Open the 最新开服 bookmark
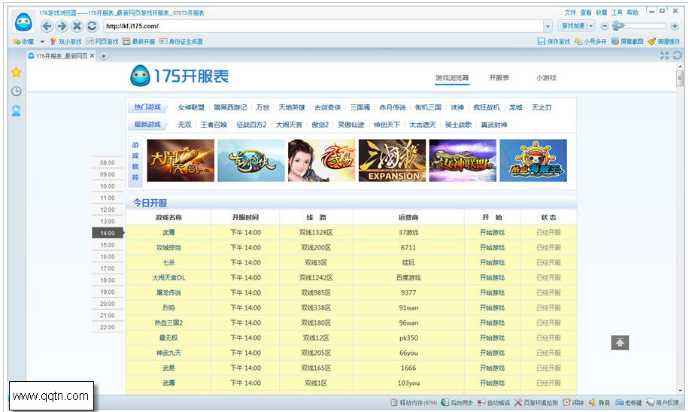 [139, 41]
